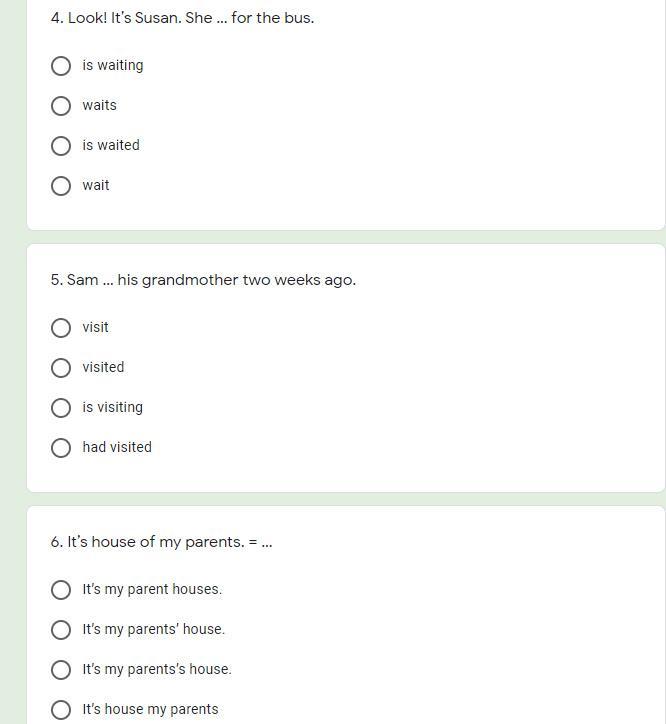Choose the 'had visited' answer
This screenshot has height=724, width=666.
tap(61, 448)
